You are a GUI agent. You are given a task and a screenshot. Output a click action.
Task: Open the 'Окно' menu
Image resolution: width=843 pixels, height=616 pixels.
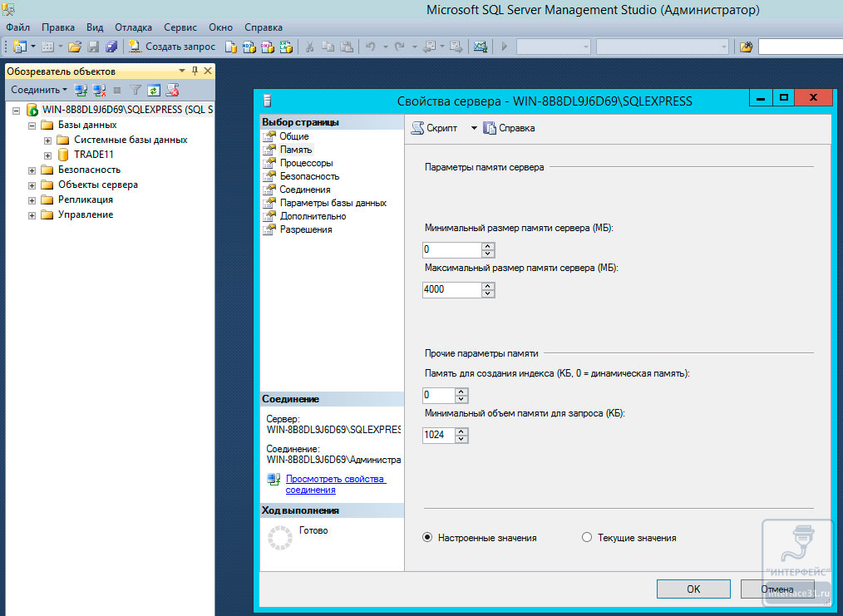pos(220,27)
